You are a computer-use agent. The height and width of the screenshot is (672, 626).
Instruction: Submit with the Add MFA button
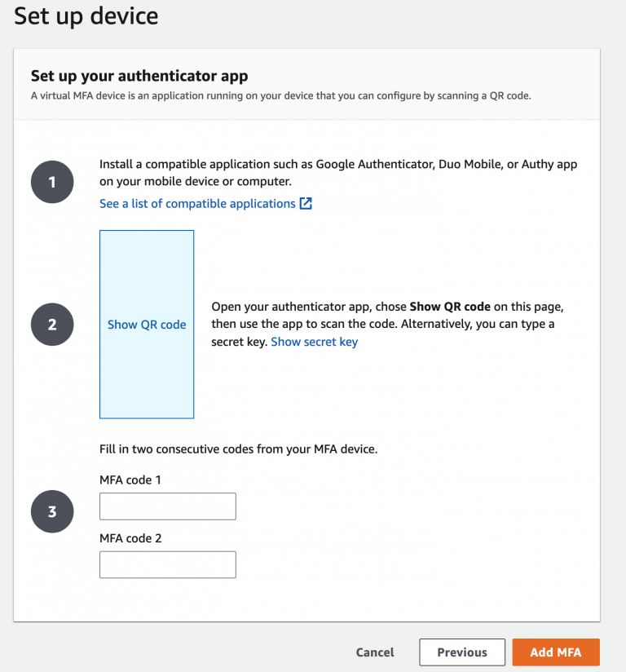[x=555, y=652]
